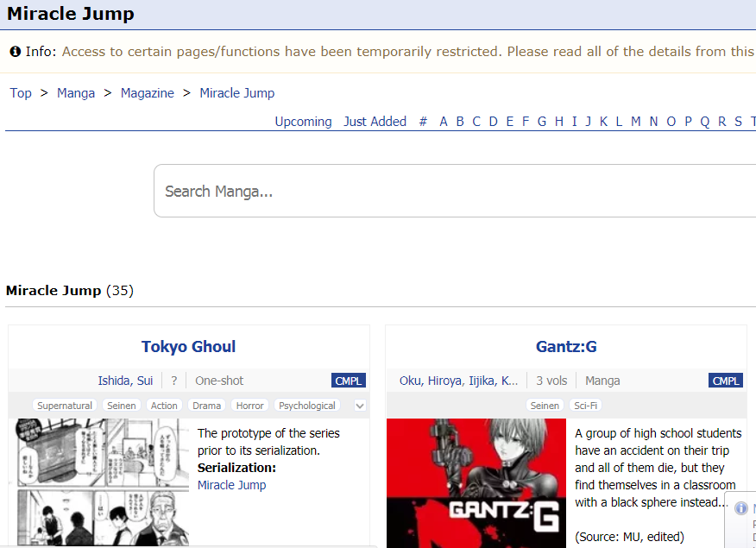This screenshot has width=756, height=548.
Task: Click '(Source: MU, edited)' text
Action: (629, 537)
